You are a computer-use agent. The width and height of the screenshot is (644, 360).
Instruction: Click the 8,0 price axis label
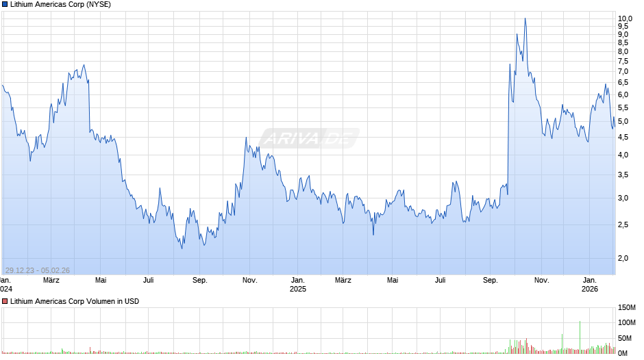tap(623, 52)
